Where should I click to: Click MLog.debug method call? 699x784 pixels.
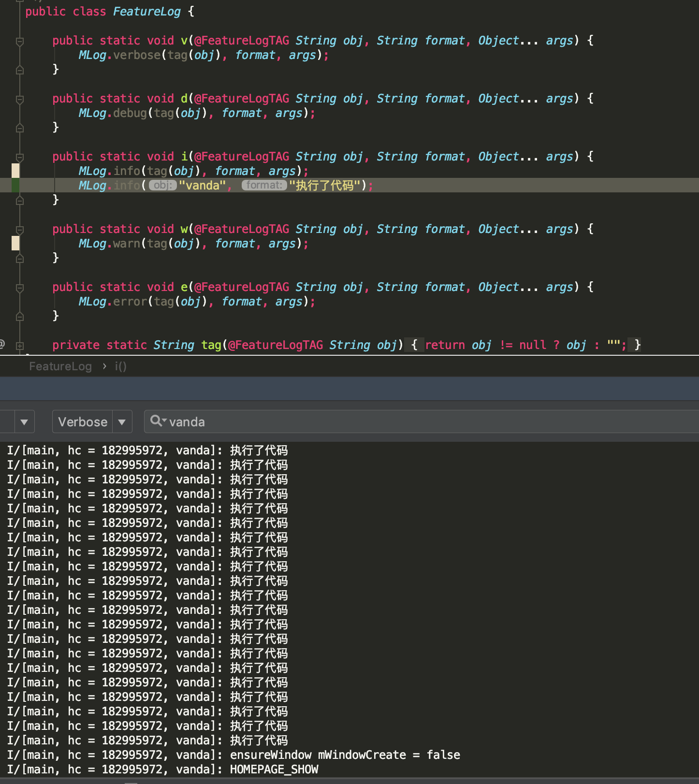(113, 113)
